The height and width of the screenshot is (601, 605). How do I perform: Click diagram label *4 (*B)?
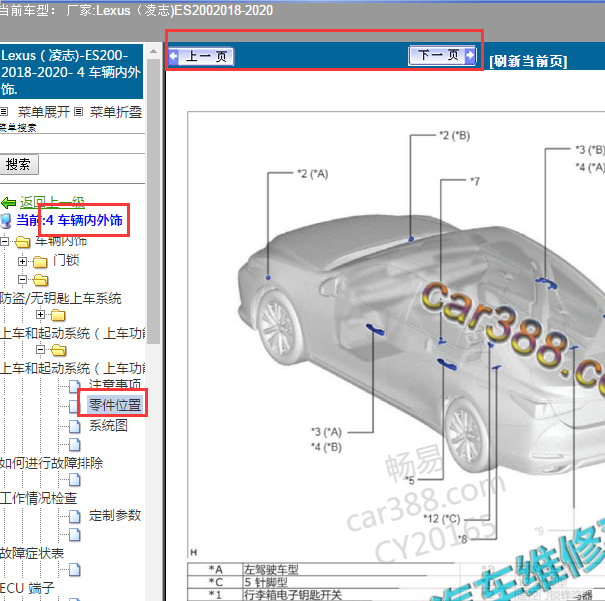326,447
